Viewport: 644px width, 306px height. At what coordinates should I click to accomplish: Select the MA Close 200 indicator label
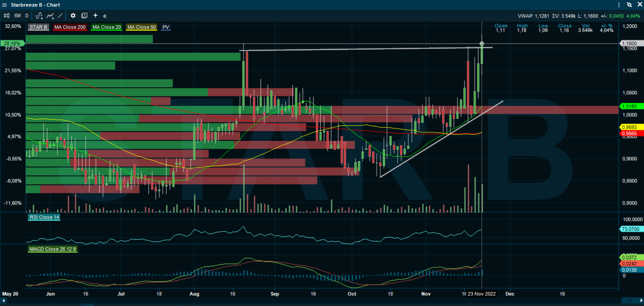pyautogui.click(x=70, y=27)
